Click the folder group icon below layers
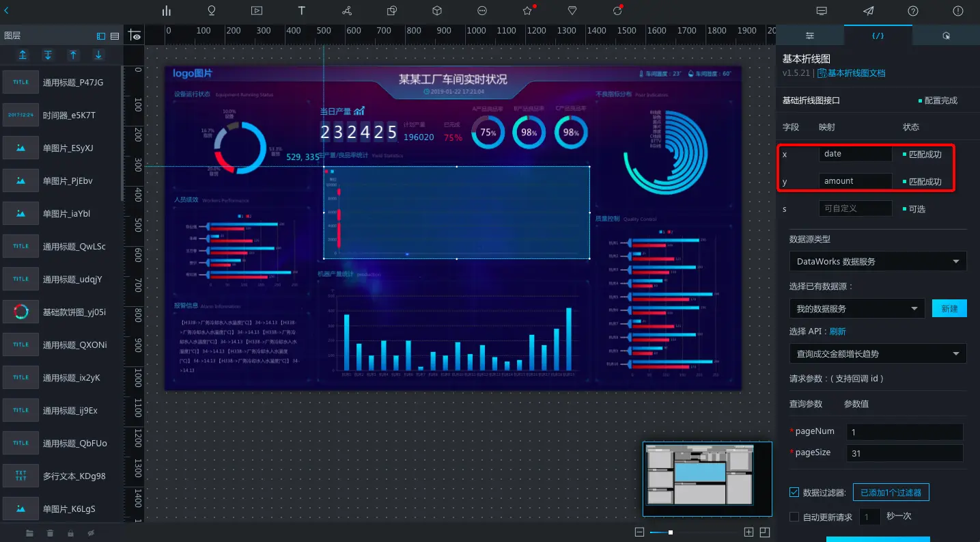The image size is (980, 542). [29, 532]
